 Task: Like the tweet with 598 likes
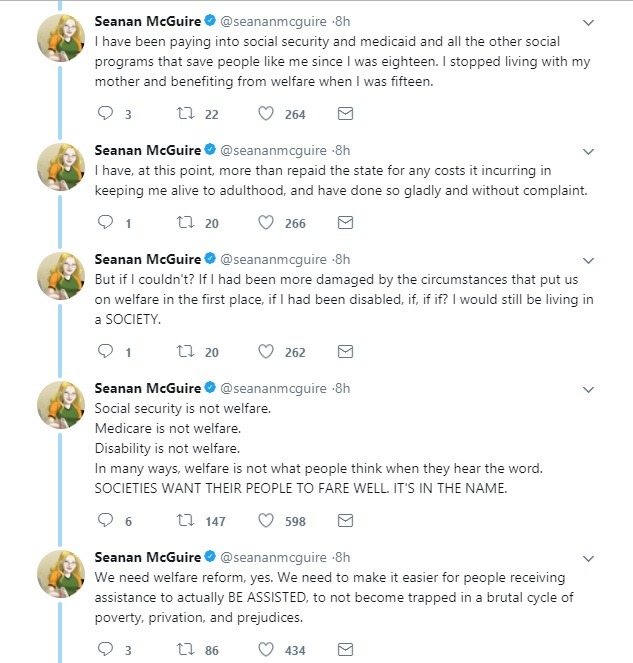266,520
